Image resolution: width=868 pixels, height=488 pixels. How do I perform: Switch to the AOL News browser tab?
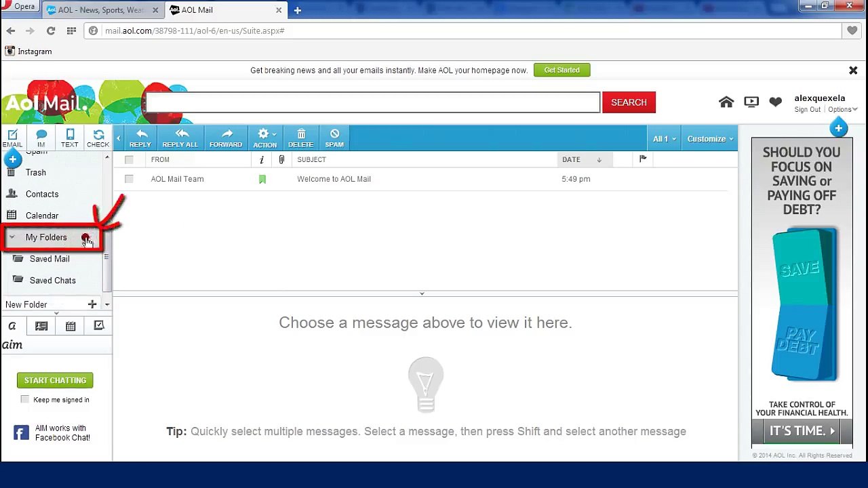point(102,10)
